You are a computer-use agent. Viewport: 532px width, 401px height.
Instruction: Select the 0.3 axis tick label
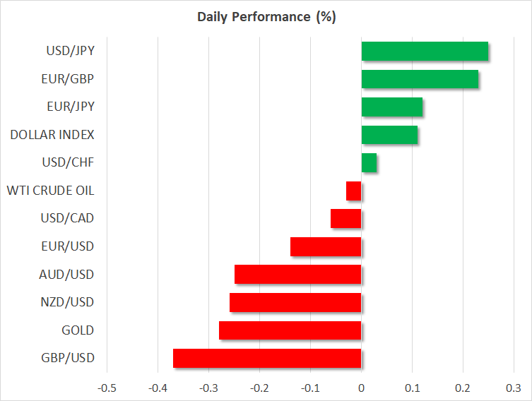(x=514, y=388)
